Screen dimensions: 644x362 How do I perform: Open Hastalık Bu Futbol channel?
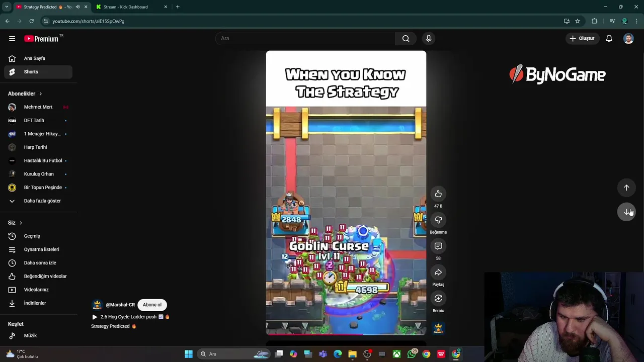[38, 161]
